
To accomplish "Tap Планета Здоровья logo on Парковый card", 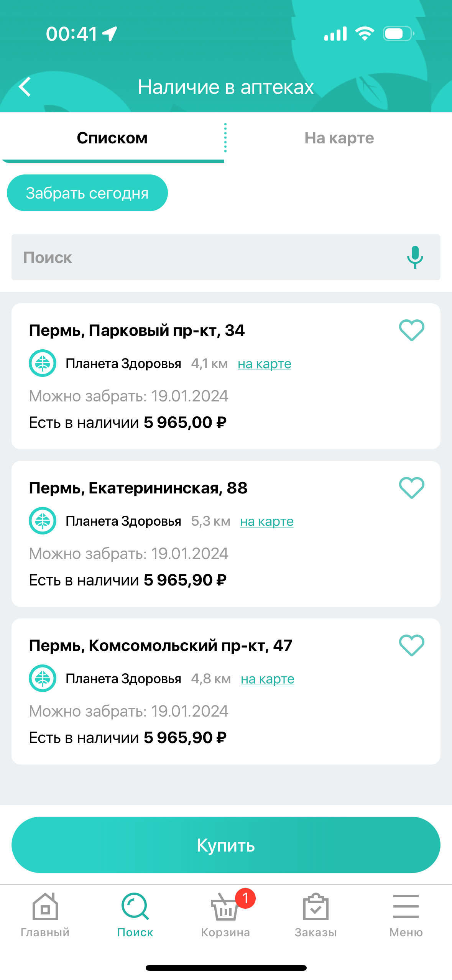I will pyautogui.click(x=43, y=363).
